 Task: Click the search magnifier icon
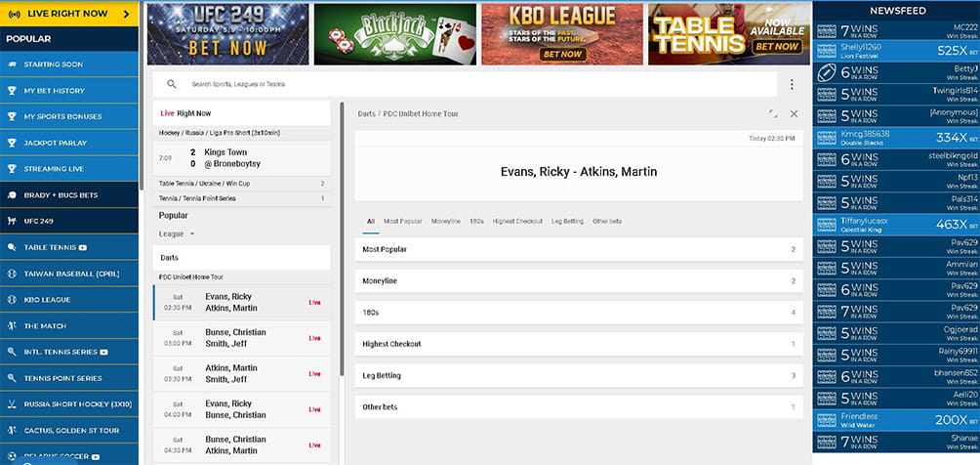(172, 84)
